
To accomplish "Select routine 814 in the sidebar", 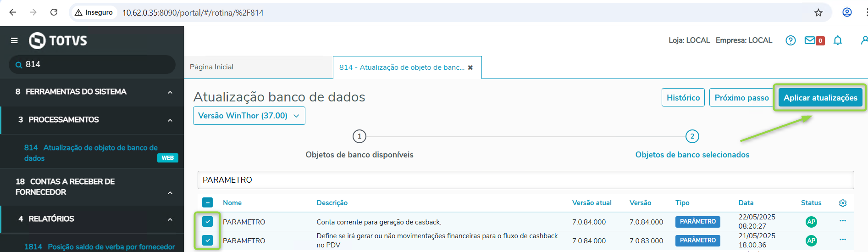I will click(91, 152).
